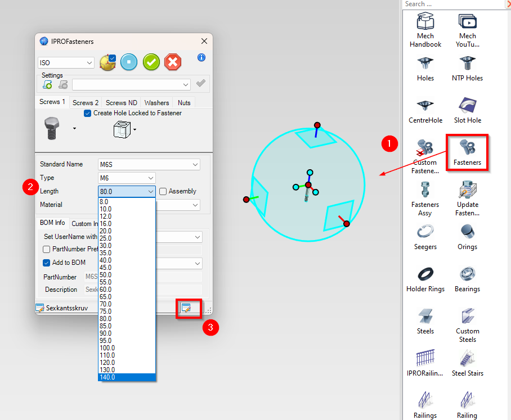Open the Slot Hole tool
511x420 pixels.
pyautogui.click(x=467, y=110)
